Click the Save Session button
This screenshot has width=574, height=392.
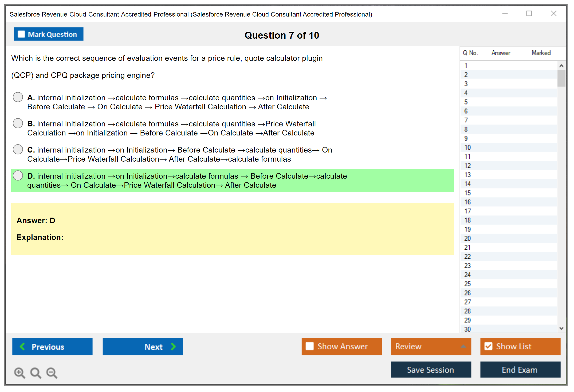point(431,370)
